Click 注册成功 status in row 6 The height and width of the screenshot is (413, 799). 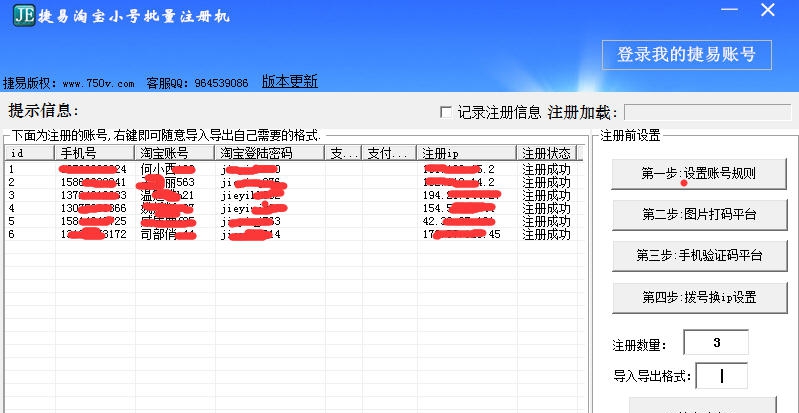point(546,235)
